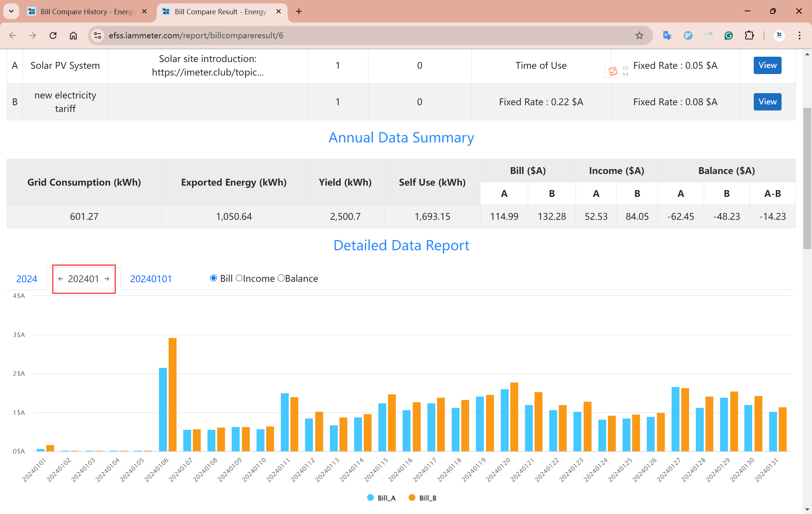View details for Solar PV System row
Viewport: 812px width, 514px height.
767,65
